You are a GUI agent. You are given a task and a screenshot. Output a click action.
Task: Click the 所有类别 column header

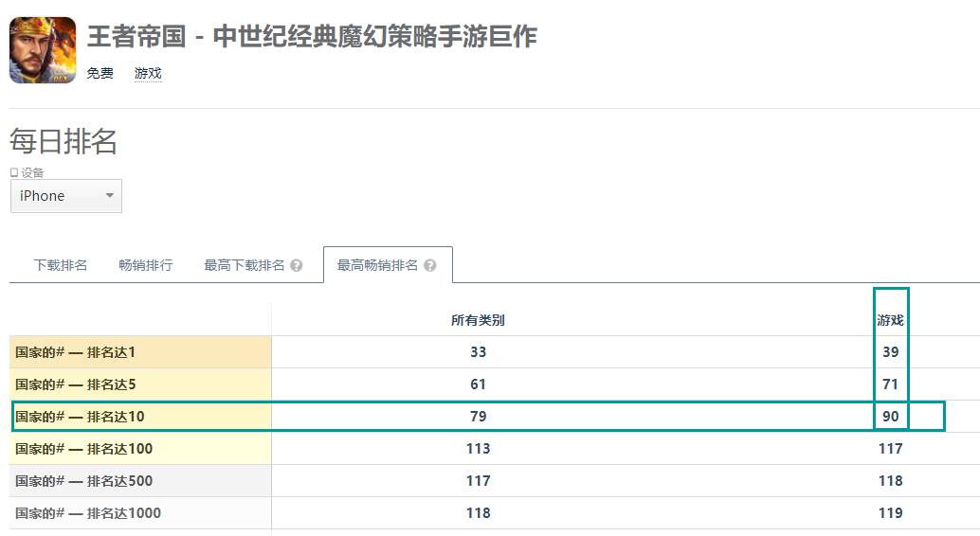pos(478,320)
